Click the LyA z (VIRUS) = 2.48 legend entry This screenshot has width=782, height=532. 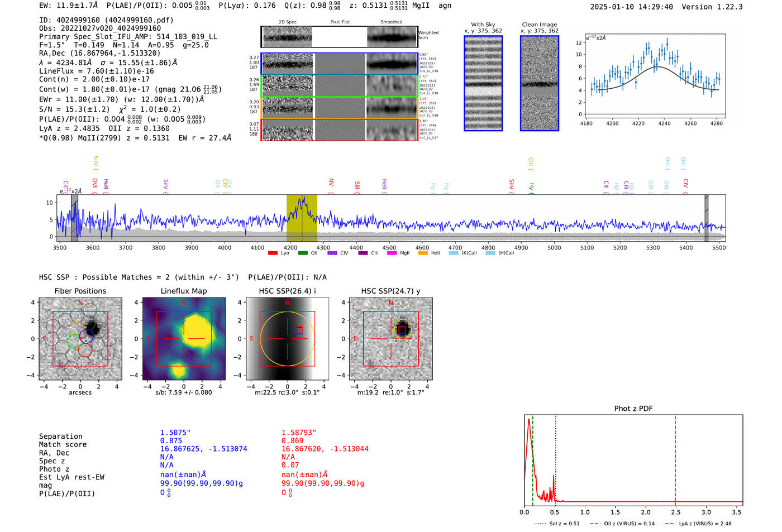[698, 524]
